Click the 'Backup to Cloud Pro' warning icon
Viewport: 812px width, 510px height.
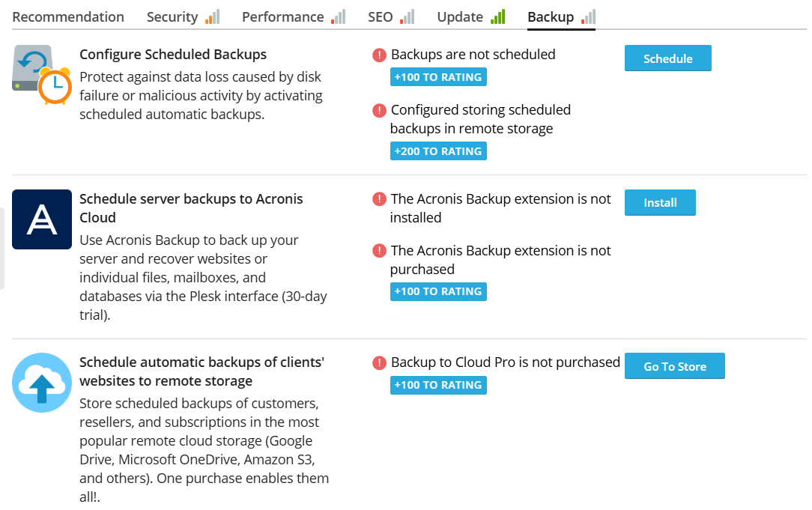point(379,362)
